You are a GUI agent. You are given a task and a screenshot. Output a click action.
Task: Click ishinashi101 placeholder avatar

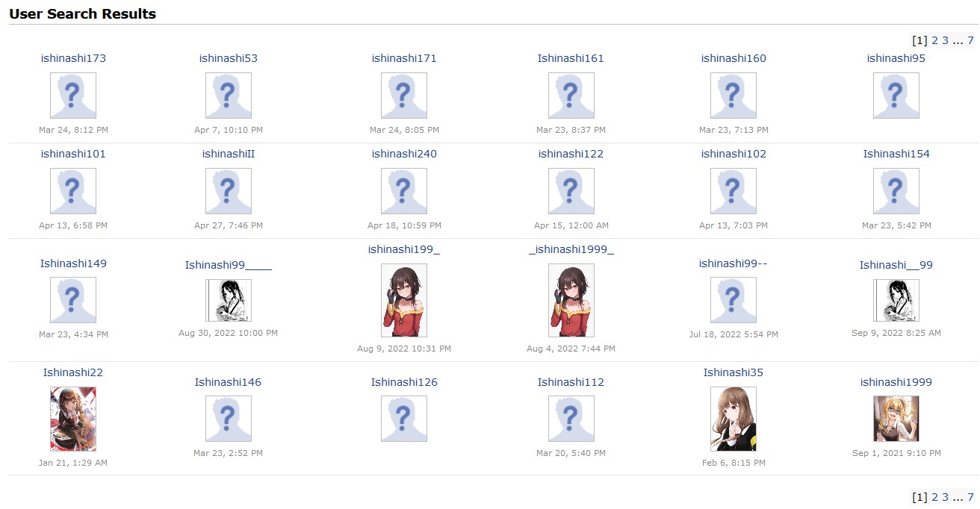[x=73, y=191]
